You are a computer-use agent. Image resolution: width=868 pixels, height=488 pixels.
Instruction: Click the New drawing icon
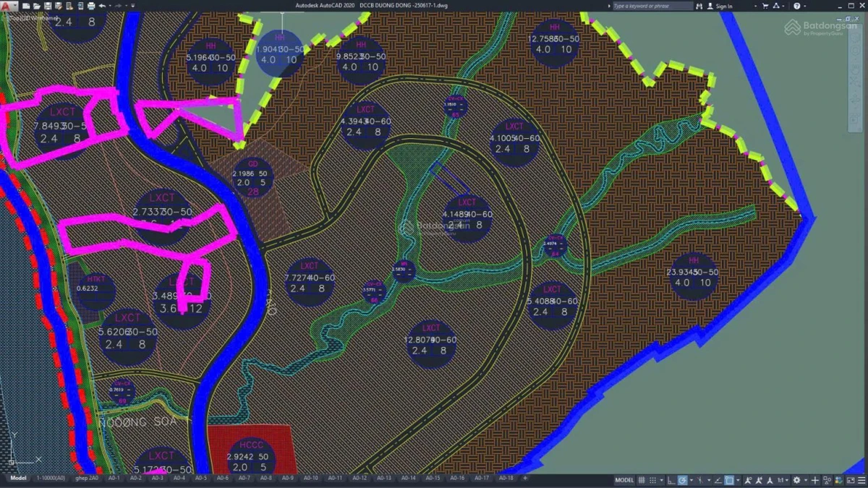25,6
